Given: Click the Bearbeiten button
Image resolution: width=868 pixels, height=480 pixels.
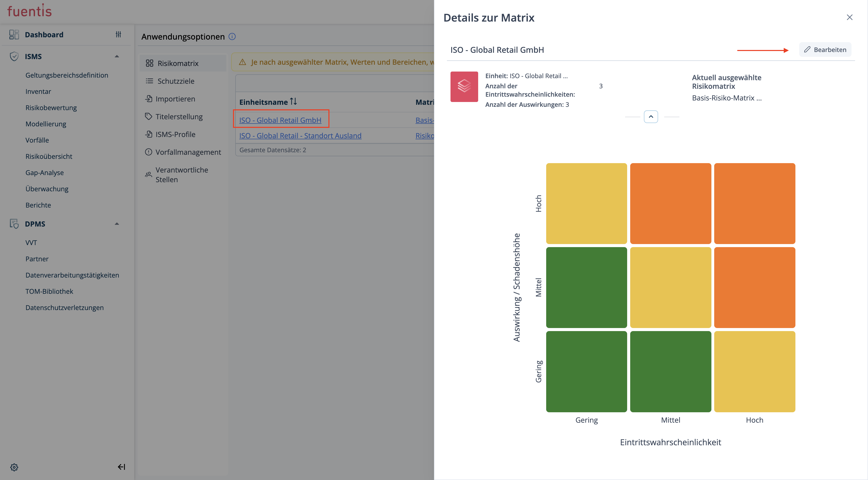Looking at the screenshot, I should coord(825,49).
